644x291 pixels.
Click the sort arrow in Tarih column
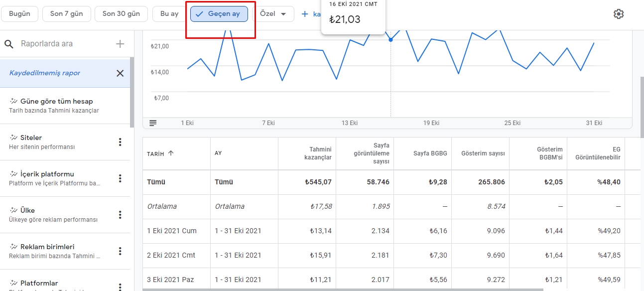pyautogui.click(x=171, y=153)
